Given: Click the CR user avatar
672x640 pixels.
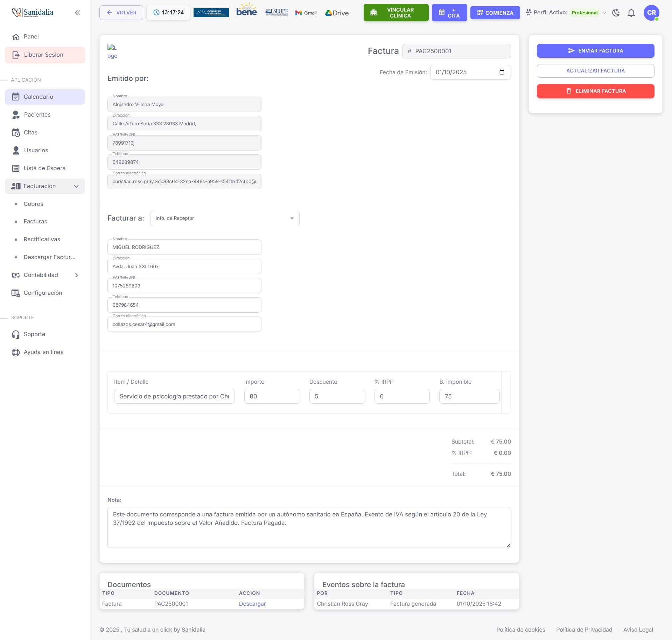Looking at the screenshot, I should click(651, 13).
